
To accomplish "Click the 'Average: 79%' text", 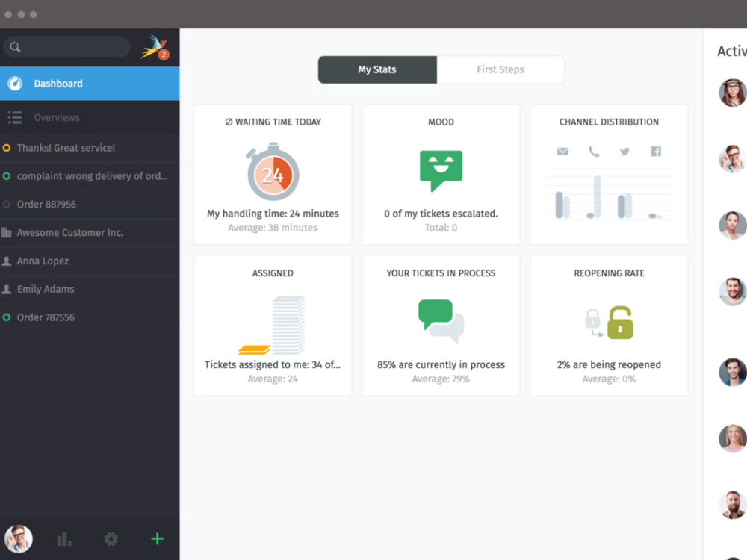I will 441,379.
